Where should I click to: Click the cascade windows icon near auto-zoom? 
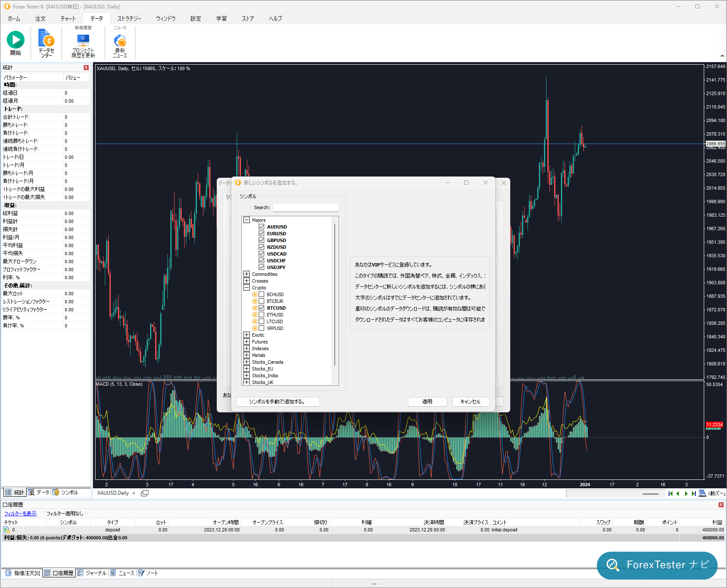coord(702,493)
